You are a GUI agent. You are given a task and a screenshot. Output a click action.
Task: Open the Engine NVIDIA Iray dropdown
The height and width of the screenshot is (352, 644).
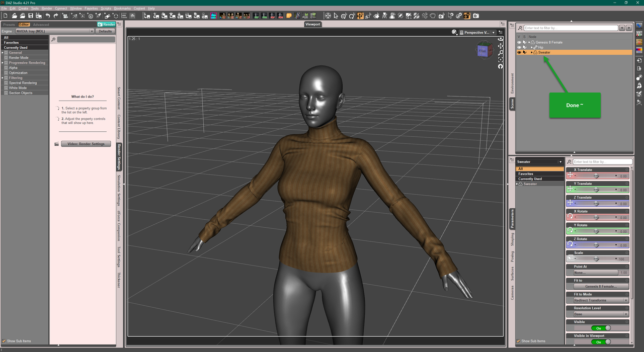tap(54, 31)
